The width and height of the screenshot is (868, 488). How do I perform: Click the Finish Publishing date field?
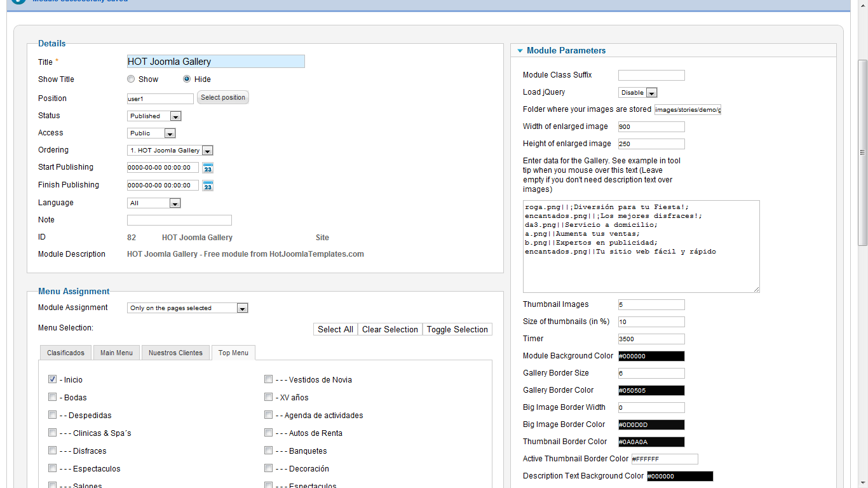point(163,186)
